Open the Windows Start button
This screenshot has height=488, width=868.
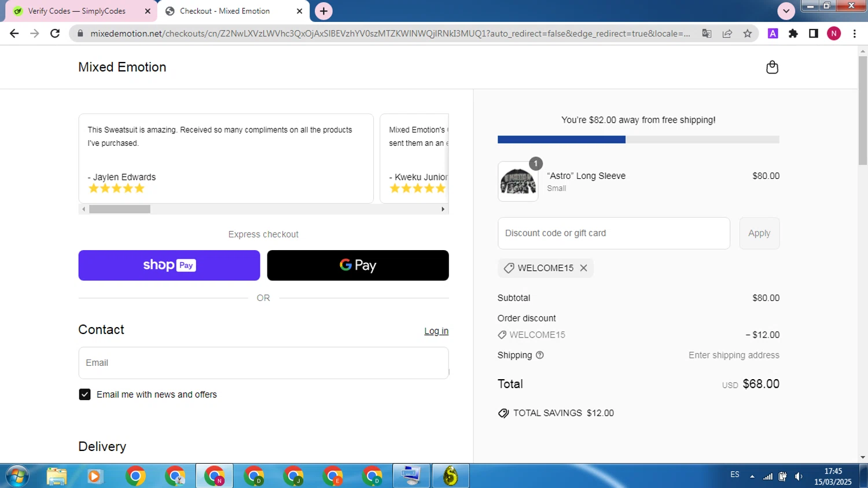(17, 476)
